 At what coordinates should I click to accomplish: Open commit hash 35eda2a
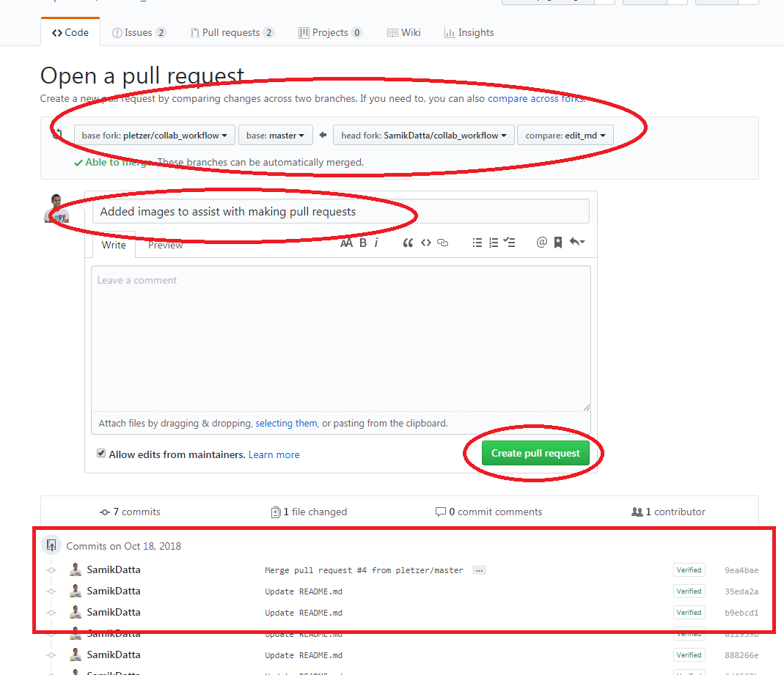click(741, 591)
